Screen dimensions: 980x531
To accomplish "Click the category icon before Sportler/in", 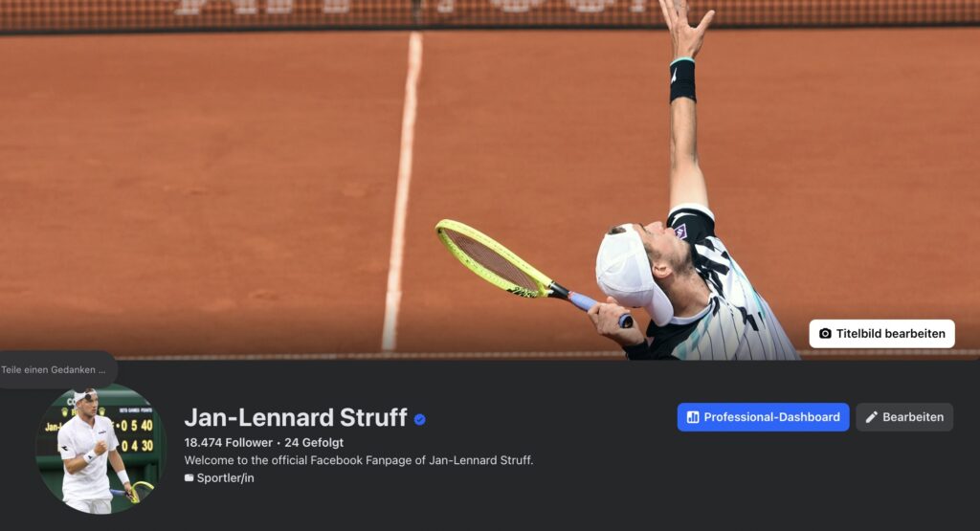I will pyautogui.click(x=189, y=478).
